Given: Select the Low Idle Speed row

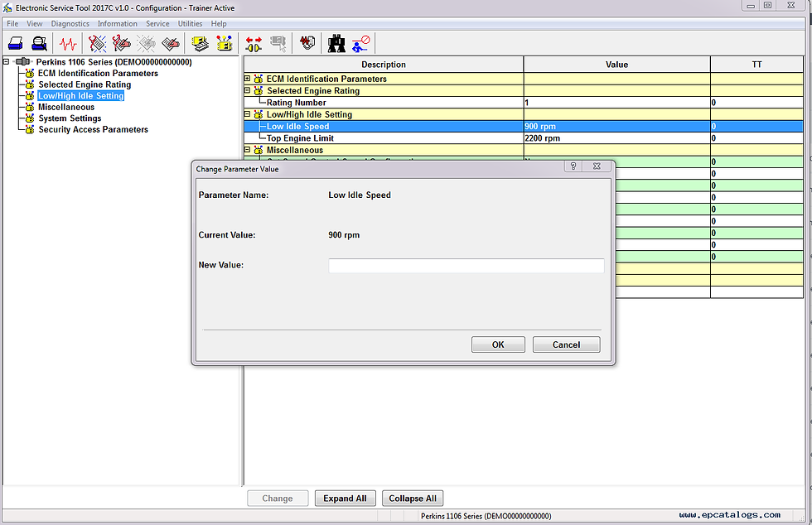Looking at the screenshot, I should [524, 127].
